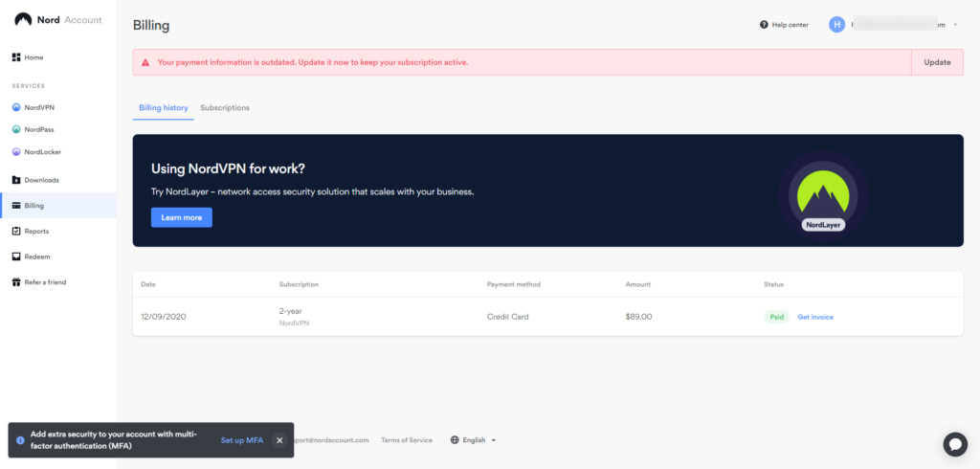Click the Date column header
This screenshot has height=469, width=980.
point(148,284)
